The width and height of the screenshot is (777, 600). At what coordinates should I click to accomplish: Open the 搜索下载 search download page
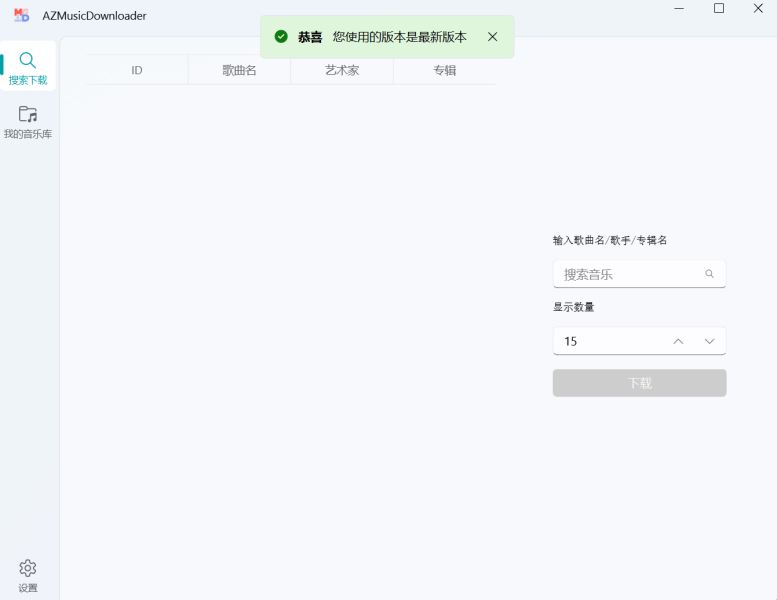pyautogui.click(x=28, y=66)
